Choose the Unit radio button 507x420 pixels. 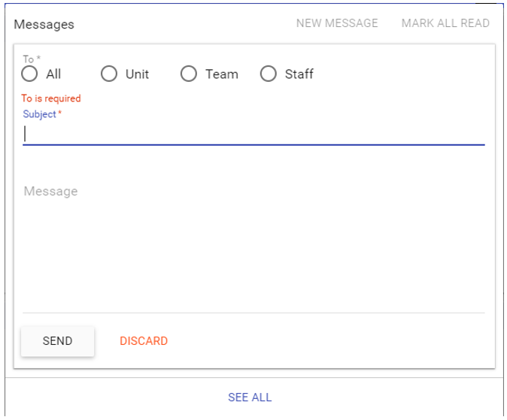pyautogui.click(x=109, y=74)
